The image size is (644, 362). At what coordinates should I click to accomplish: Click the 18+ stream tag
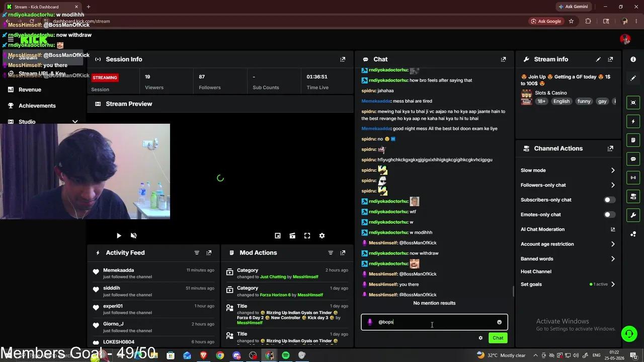tap(541, 101)
